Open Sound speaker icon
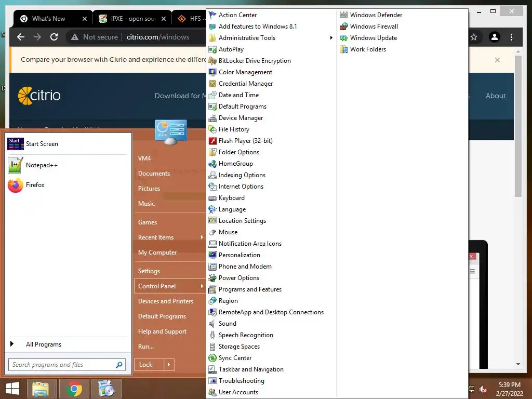The width and height of the screenshot is (532, 399). pos(212,324)
